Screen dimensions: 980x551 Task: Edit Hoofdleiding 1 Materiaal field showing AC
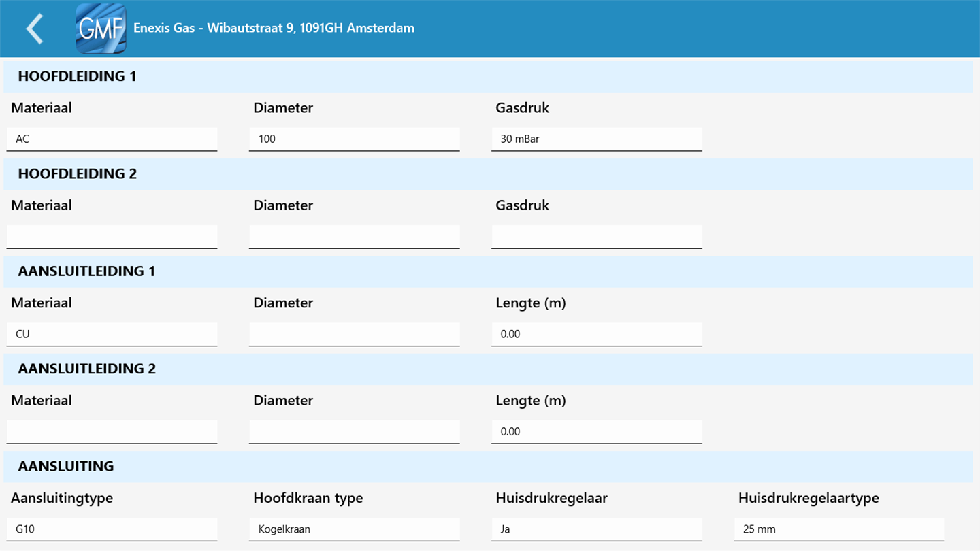click(112, 139)
